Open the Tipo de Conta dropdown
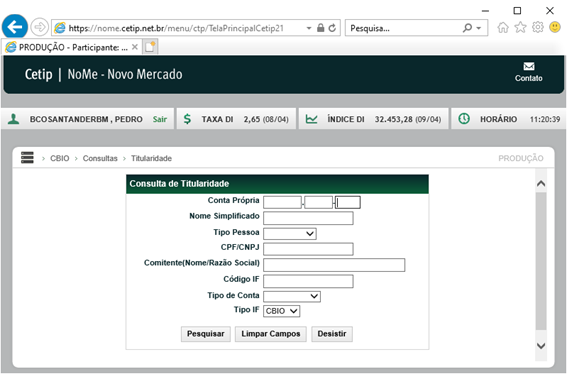567x374 pixels. point(292,297)
